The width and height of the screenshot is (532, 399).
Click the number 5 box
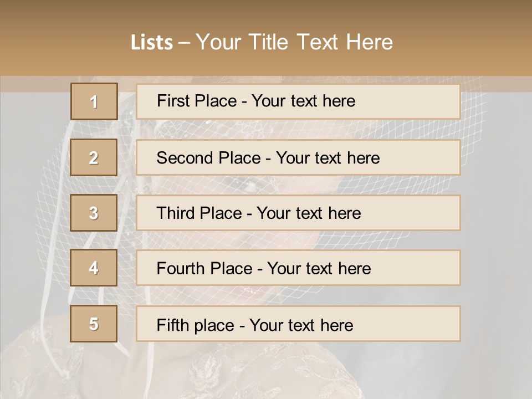pyautogui.click(x=94, y=324)
